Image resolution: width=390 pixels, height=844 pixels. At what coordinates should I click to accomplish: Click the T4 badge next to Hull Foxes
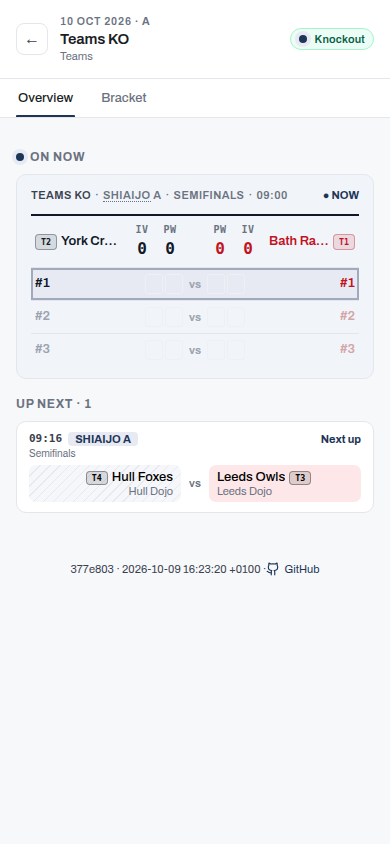pyautogui.click(x=97, y=477)
